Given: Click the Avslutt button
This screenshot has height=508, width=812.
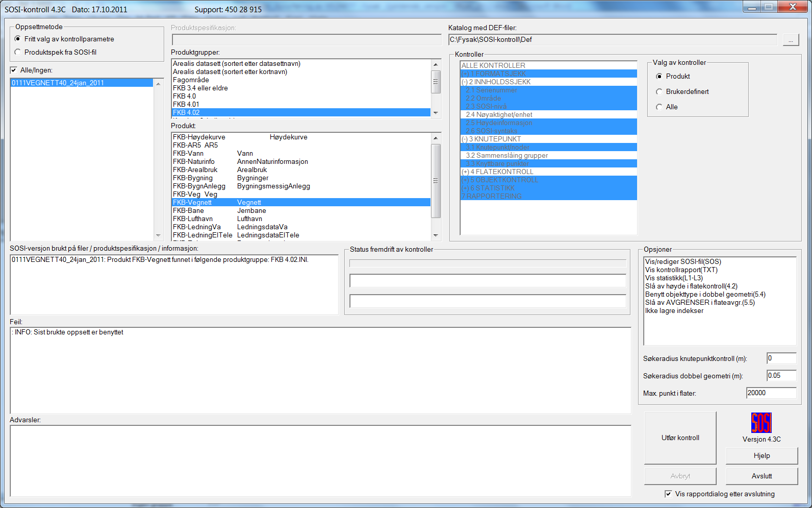Looking at the screenshot, I should pos(762,476).
